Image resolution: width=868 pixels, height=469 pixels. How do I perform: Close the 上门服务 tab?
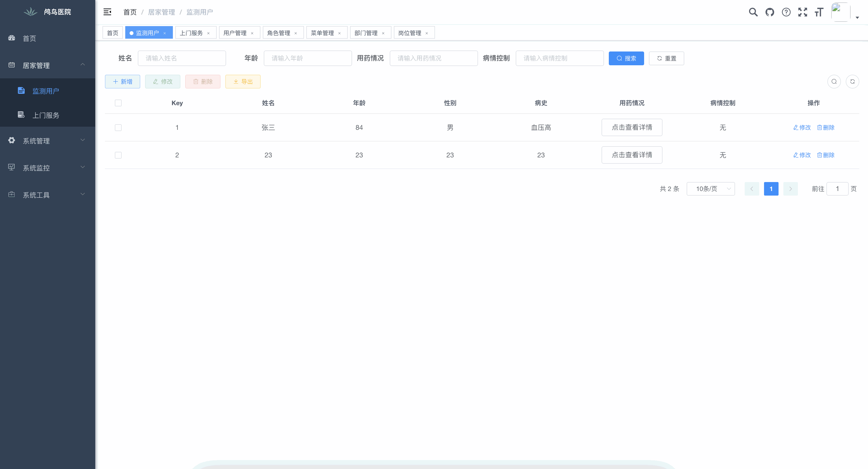click(x=208, y=33)
